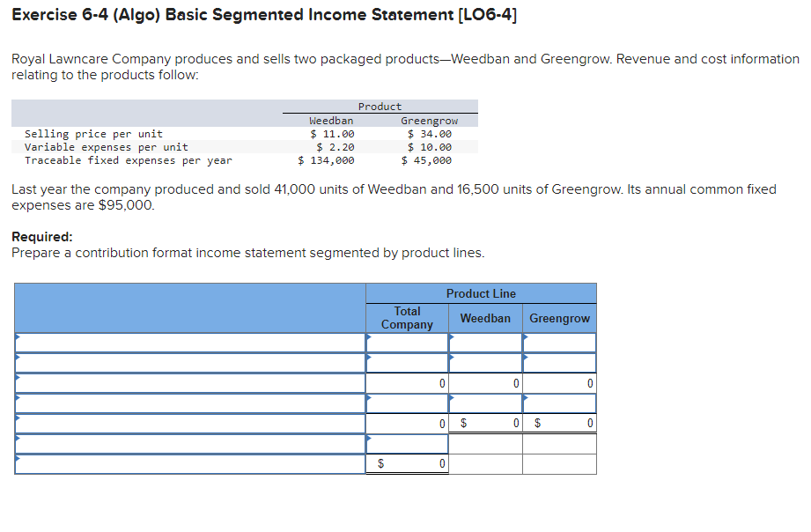This screenshot has width=811, height=532.
Task: Click Greengrow traceable fixed $ 45,000
Action: pos(426,160)
